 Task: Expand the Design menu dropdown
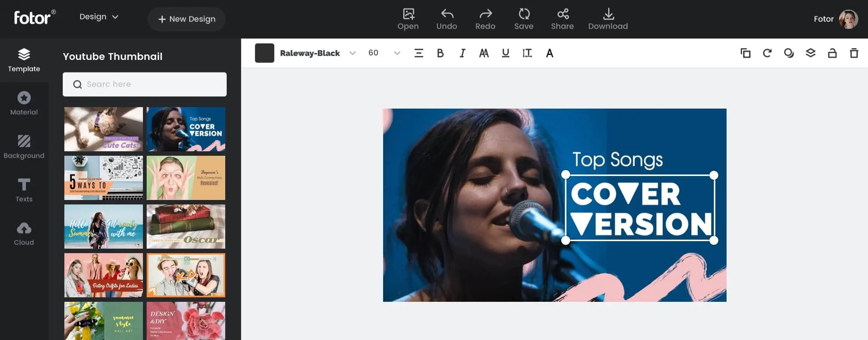point(99,17)
